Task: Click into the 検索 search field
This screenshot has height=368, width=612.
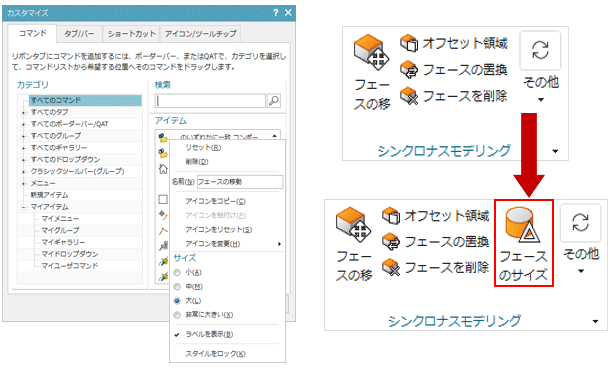Action: tap(210, 101)
